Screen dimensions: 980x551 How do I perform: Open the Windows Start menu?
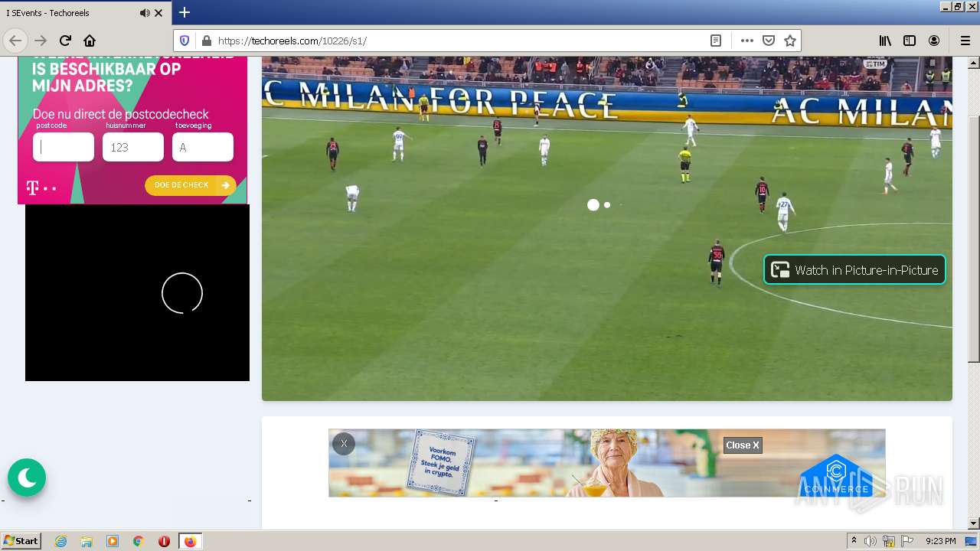pyautogui.click(x=21, y=541)
